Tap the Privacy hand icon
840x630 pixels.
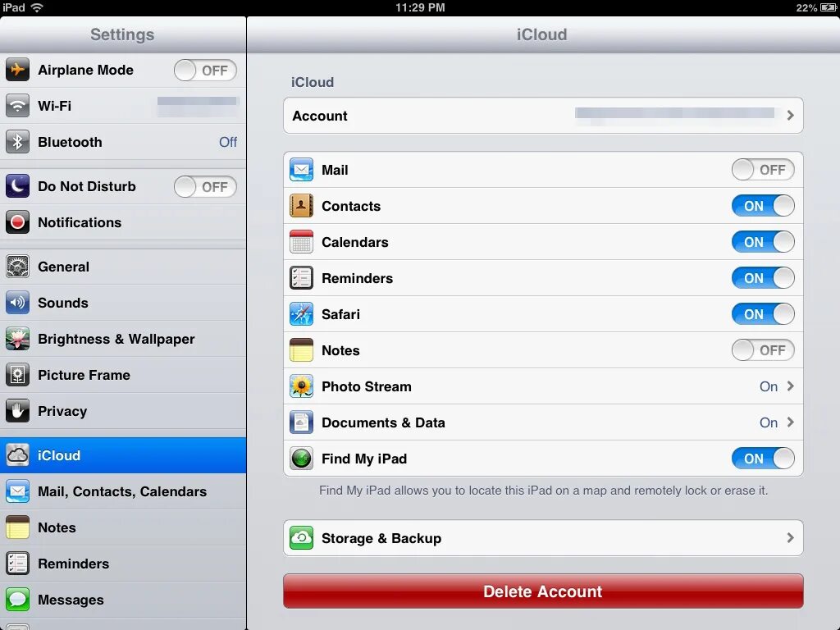pyautogui.click(x=18, y=411)
